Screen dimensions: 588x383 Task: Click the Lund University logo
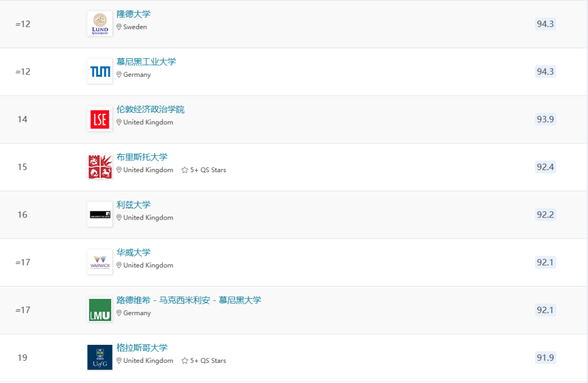(100, 24)
